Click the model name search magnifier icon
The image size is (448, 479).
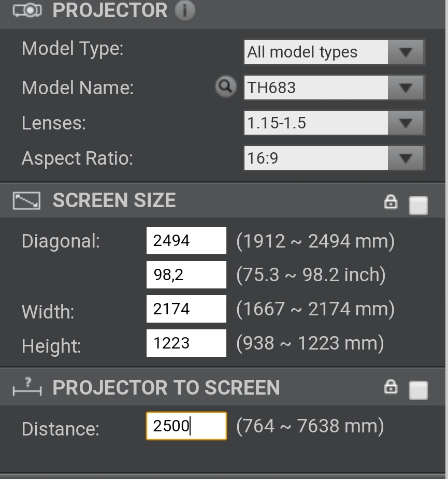click(225, 86)
